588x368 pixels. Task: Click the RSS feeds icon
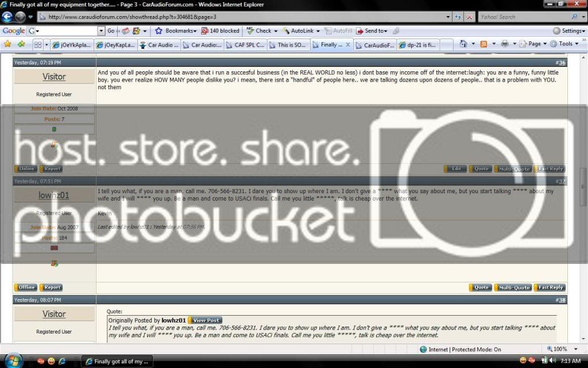[x=483, y=44]
